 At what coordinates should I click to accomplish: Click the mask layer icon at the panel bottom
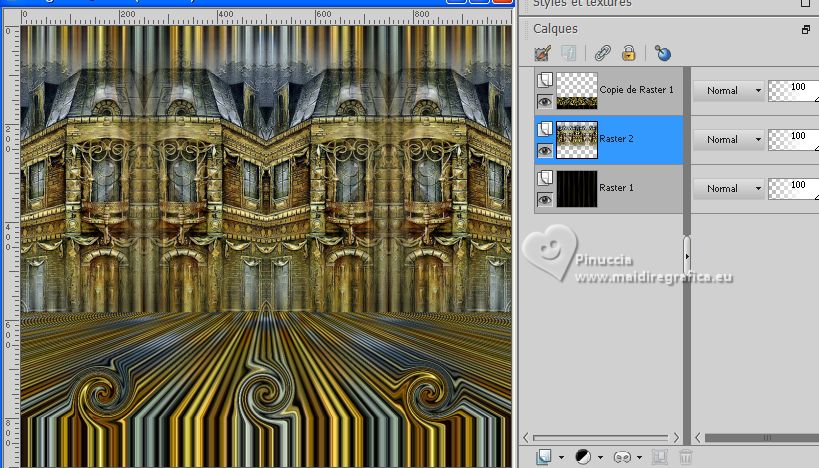pyautogui.click(x=623, y=457)
